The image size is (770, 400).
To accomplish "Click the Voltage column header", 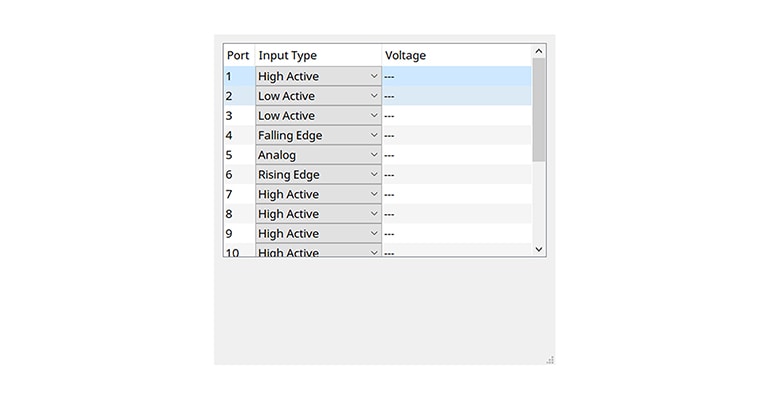I will [x=455, y=56].
